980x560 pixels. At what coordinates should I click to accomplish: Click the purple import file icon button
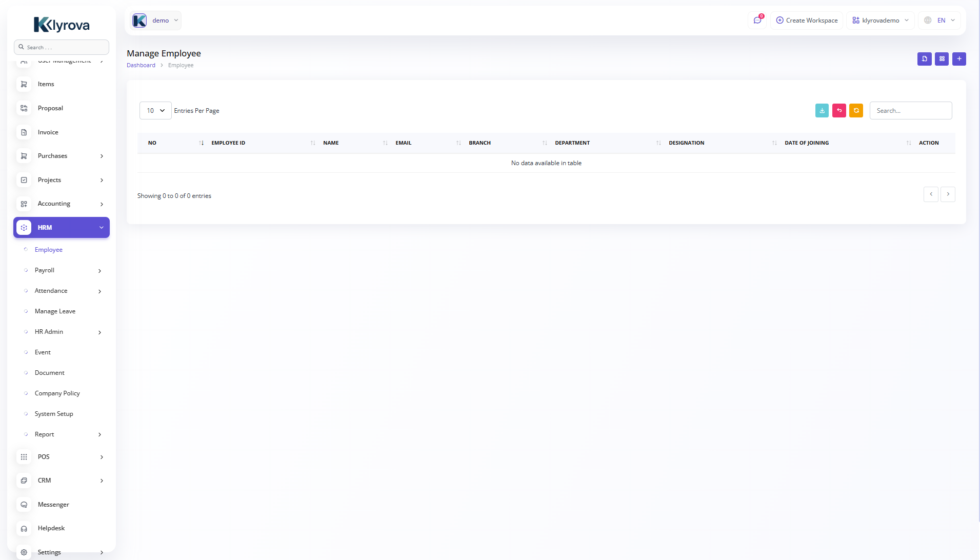click(x=924, y=59)
